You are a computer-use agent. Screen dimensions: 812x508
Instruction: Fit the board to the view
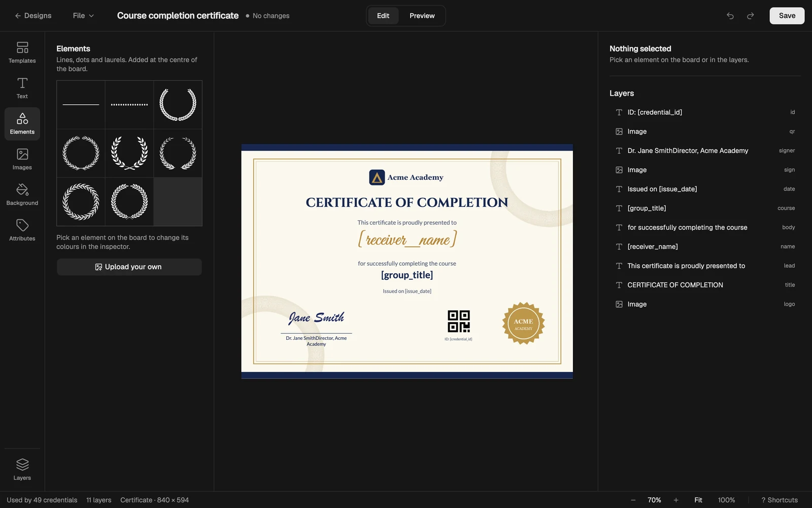(698, 500)
